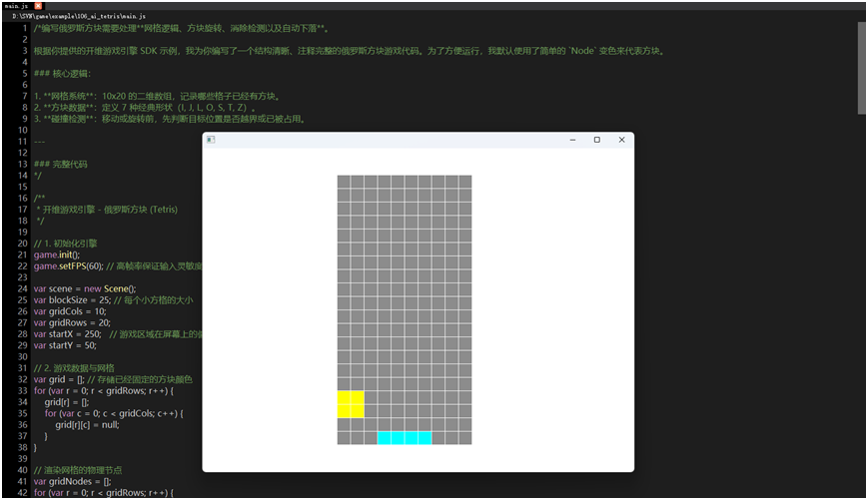This screenshot has width=868, height=500.
Task: Click the line 'var startY = 50;'
Action: tap(65, 345)
